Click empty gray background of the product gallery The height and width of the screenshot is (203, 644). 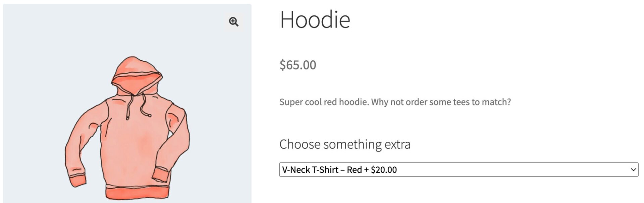click(x=40, y=50)
